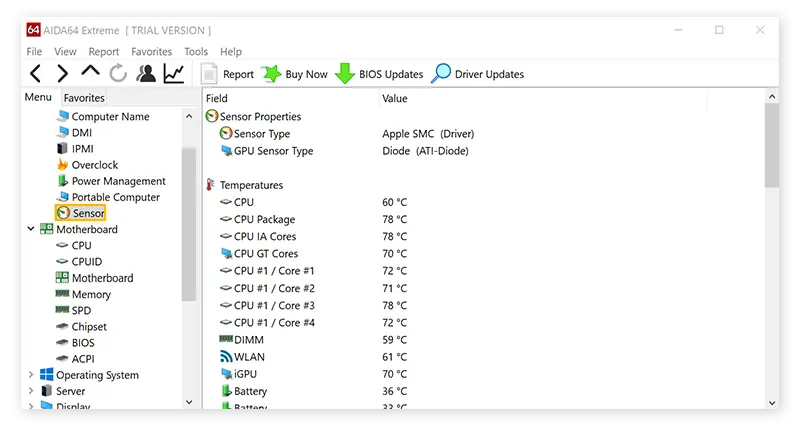Collapse the Motherboard tree node
The width and height of the screenshot is (800, 427).
click(31, 229)
